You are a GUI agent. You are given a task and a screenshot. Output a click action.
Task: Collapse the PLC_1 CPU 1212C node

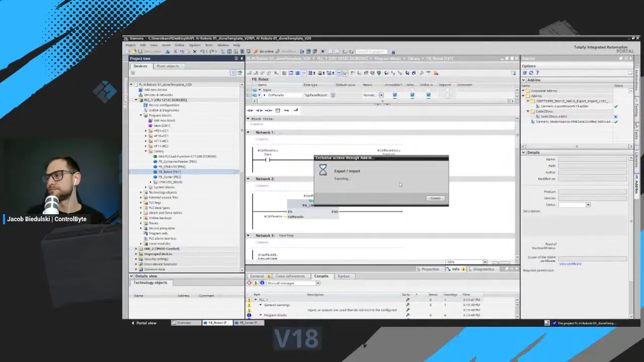click(x=136, y=100)
